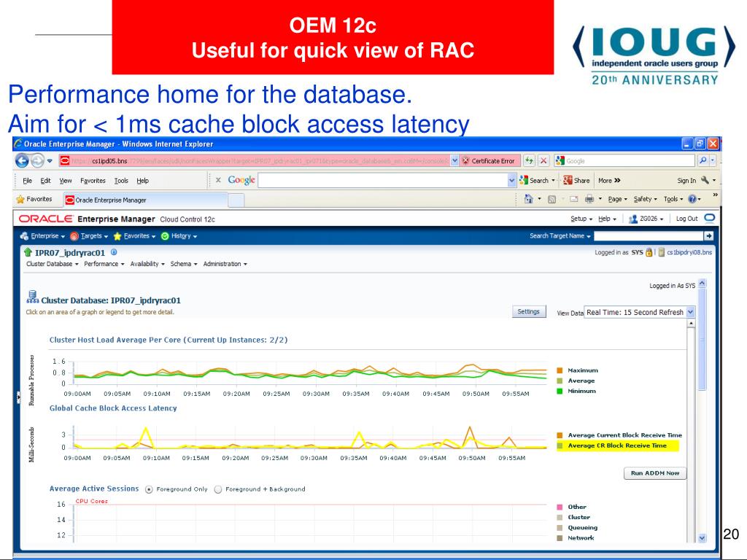Click the Home icon in command bar
The image size is (747, 560).
click(528, 198)
